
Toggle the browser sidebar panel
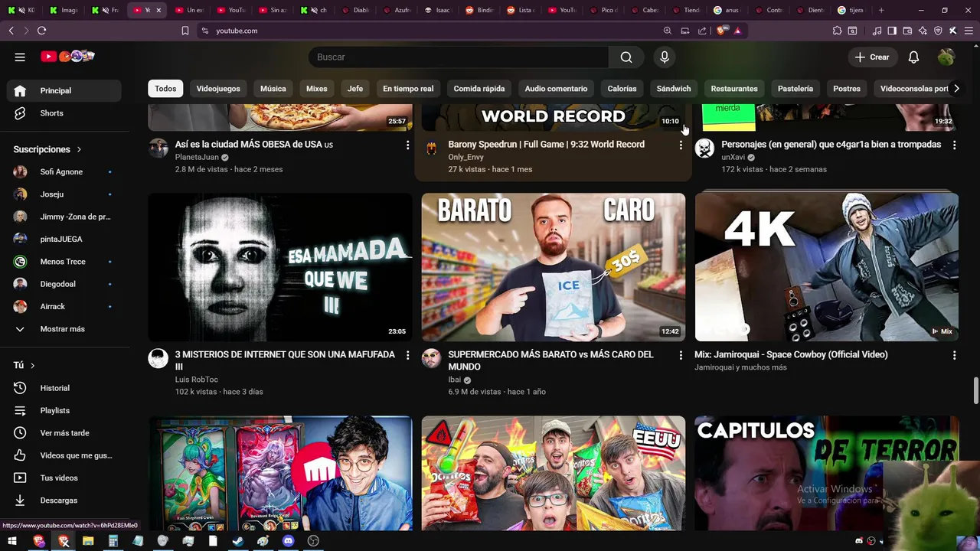coord(892,31)
